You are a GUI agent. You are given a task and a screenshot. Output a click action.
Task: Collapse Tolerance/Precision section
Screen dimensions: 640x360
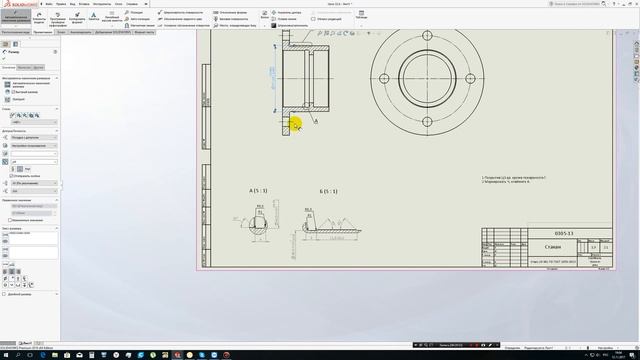pos(56,131)
